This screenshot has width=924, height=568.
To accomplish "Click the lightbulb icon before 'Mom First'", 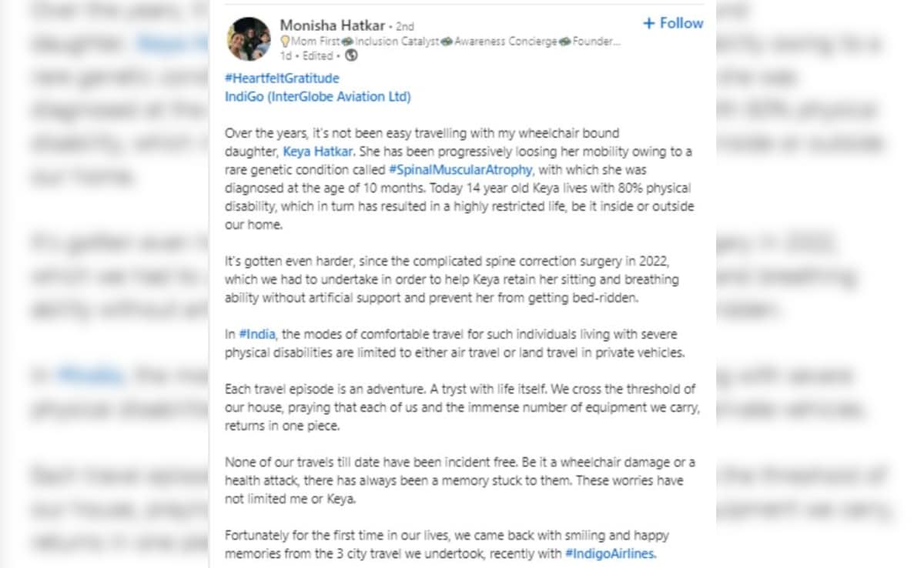I will pyautogui.click(x=284, y=40).
